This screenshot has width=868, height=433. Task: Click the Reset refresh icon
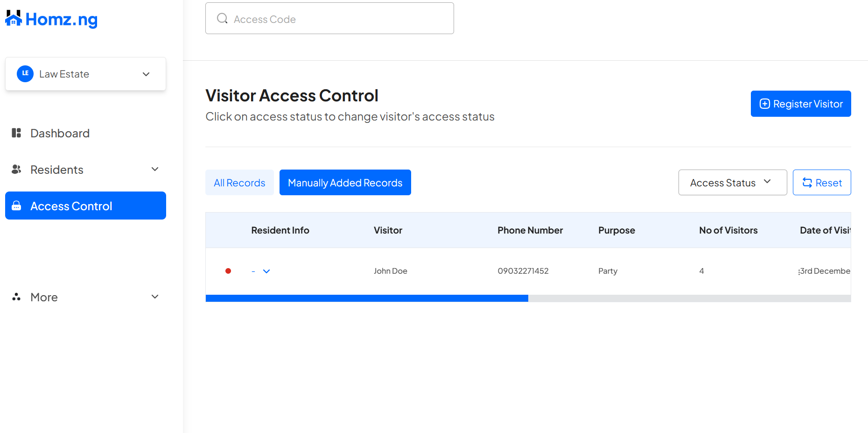coord(807,182)
